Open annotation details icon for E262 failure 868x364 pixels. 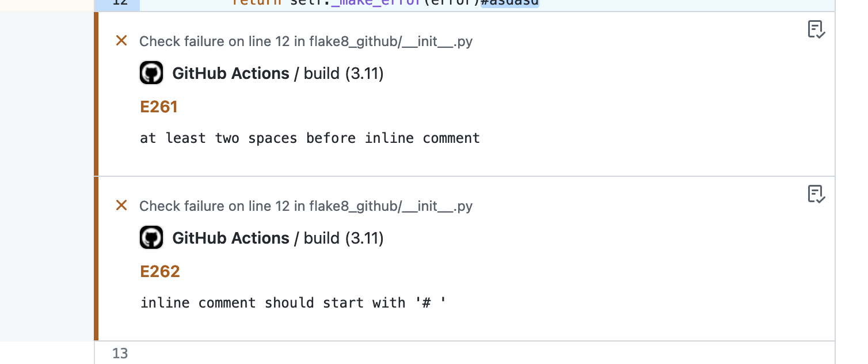tap(816, 194)
